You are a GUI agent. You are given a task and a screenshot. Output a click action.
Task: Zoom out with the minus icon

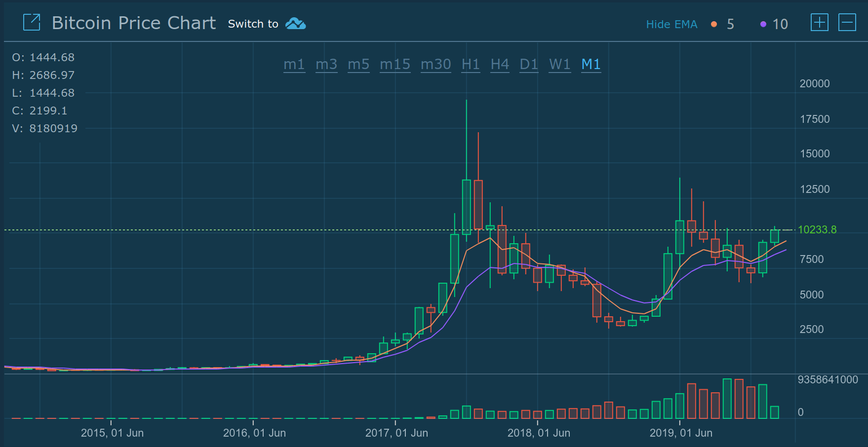[847, 23]
